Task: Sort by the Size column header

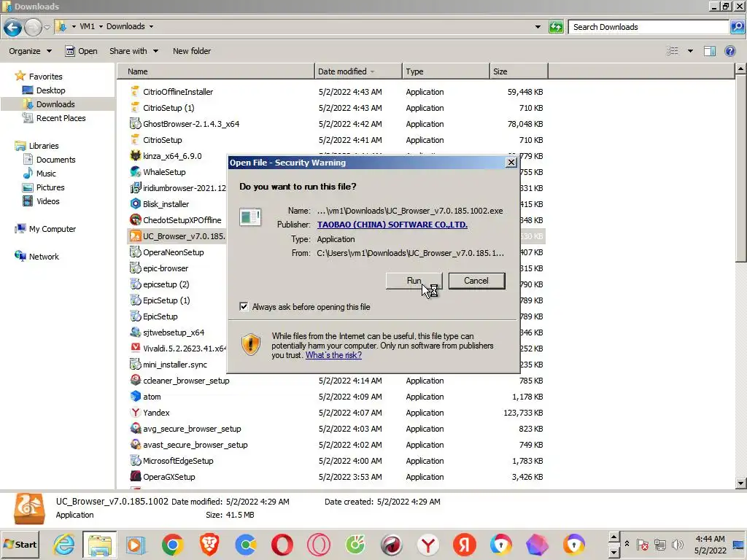Action: click(x=519, y=71)
